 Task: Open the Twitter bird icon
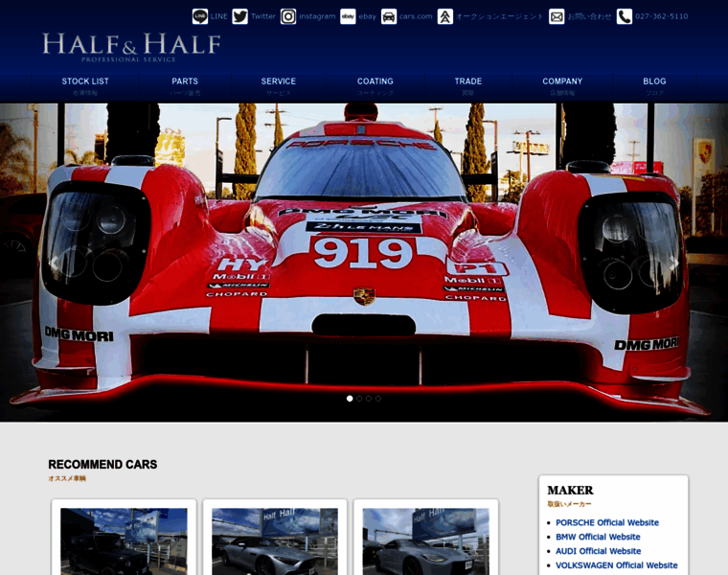tap(239, 16)
